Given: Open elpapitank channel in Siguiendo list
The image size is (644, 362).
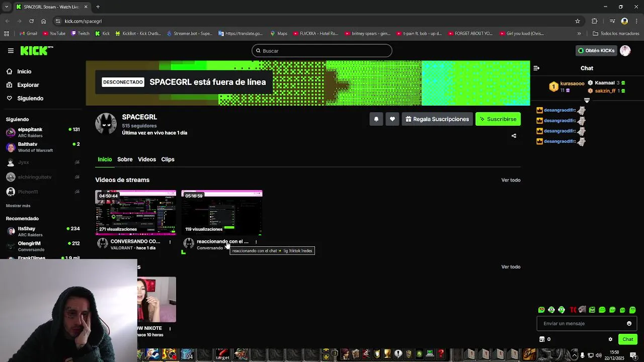Looking at the screenshot, I should coord(43,133).
